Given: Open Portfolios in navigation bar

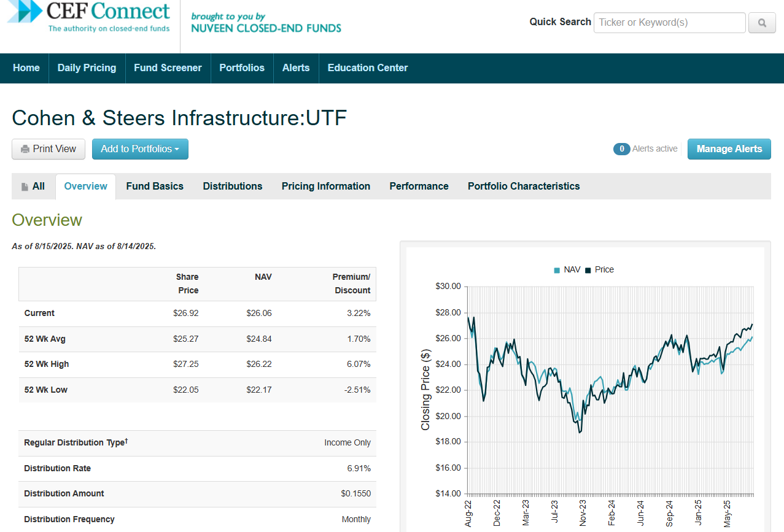Looking at the screenshot, I should (x=242, y=68).
